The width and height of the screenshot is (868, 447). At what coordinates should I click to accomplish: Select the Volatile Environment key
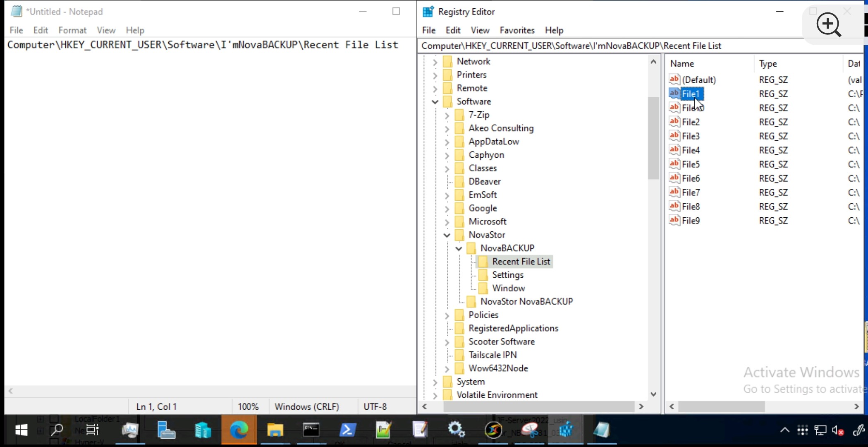coord(497,395)
